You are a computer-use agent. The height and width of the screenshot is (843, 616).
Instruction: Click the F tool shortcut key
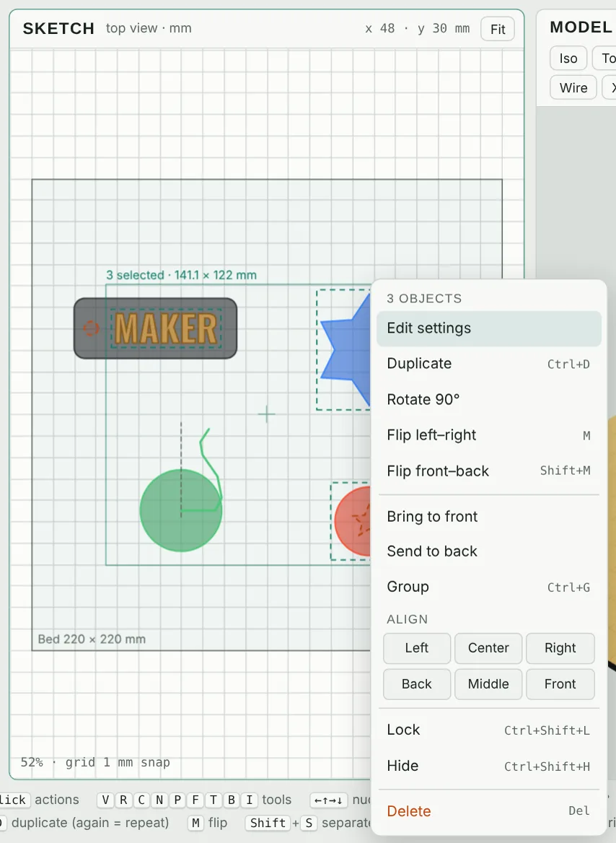pyautogui.click(x=195, y=800)
